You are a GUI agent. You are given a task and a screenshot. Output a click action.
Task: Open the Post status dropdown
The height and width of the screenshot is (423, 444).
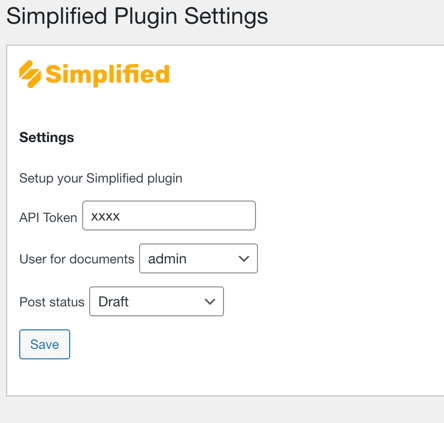(156, 301)
